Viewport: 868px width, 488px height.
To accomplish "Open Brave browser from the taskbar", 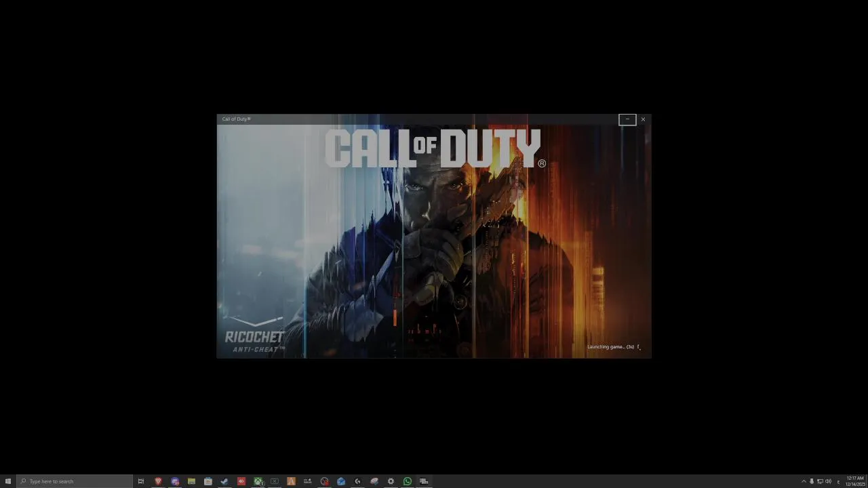I will pyautogui.click(x=158, y=481).
